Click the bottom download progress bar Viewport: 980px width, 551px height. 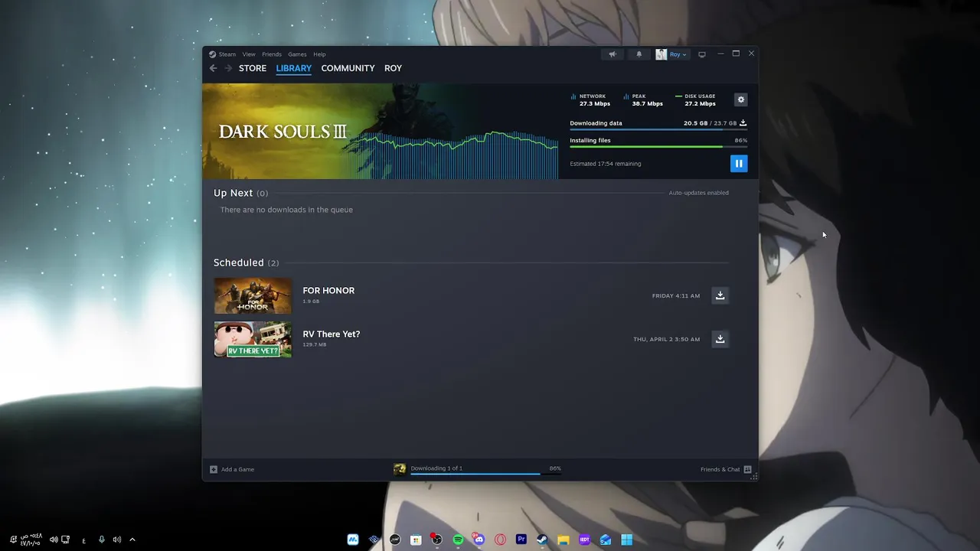pyautogui.click(x=485, y=474)
